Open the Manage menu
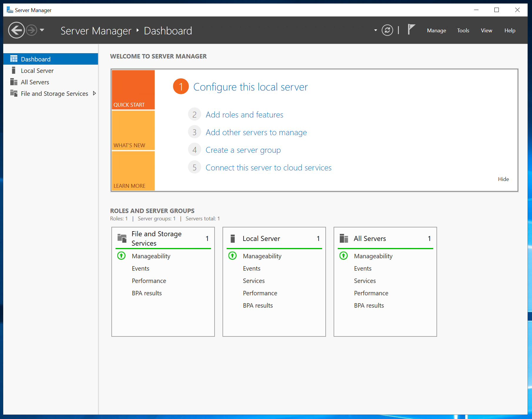This screenshot has height=419, width=532. [x=436, y=31]
